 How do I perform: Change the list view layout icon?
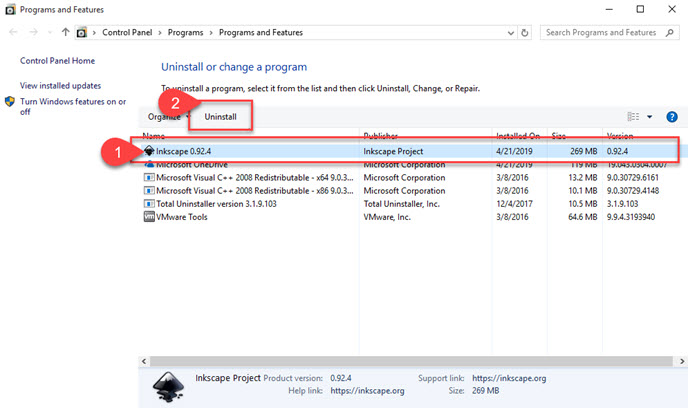coord(633,117)
